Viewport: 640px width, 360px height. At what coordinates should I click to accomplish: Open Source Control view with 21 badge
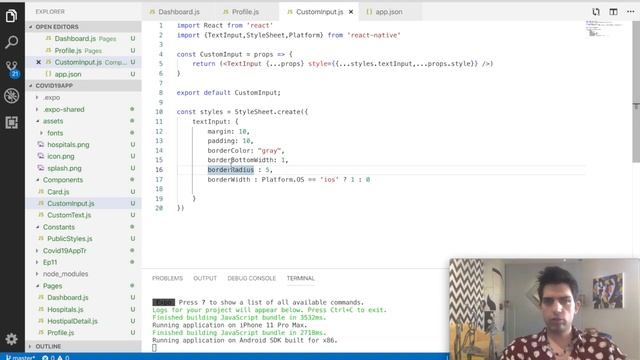[11, 69]
